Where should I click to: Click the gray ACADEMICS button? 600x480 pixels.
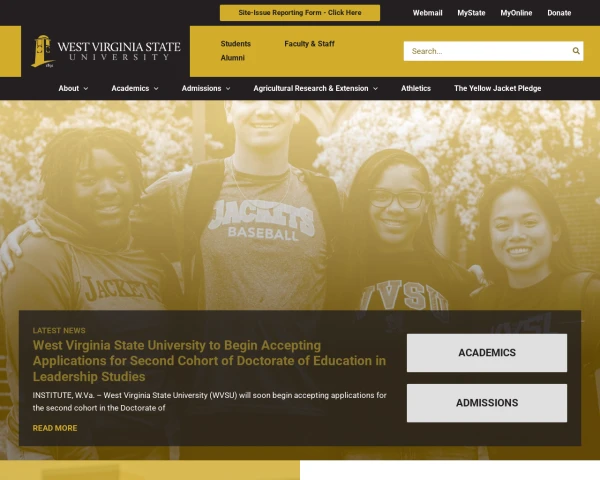click(487, 353)
